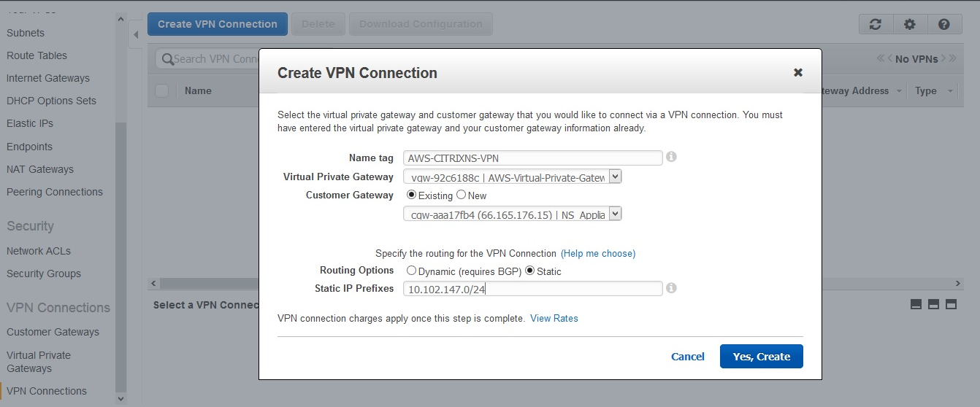Click the info icon beside Static IP Prefixes
Viewport: 980px width, 407px height.
[671, 288]
